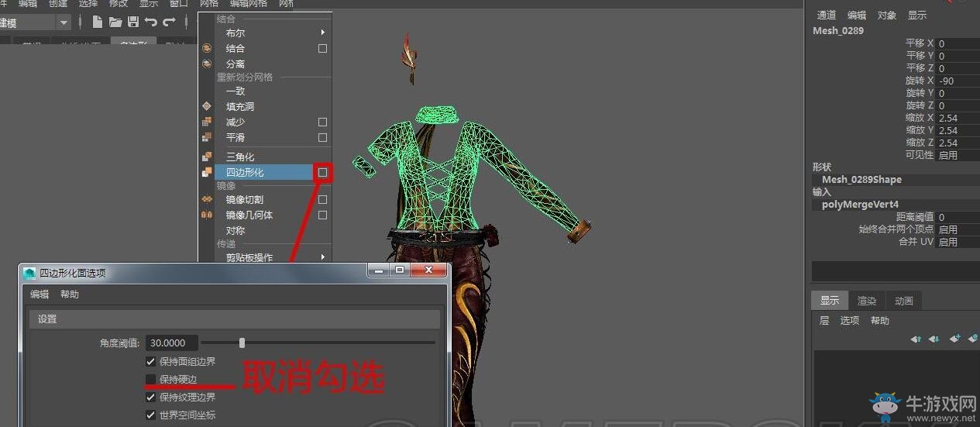Click the first layer-move icon in layer editor
Viewport: 980px width, 427px height.
point(916,339)
